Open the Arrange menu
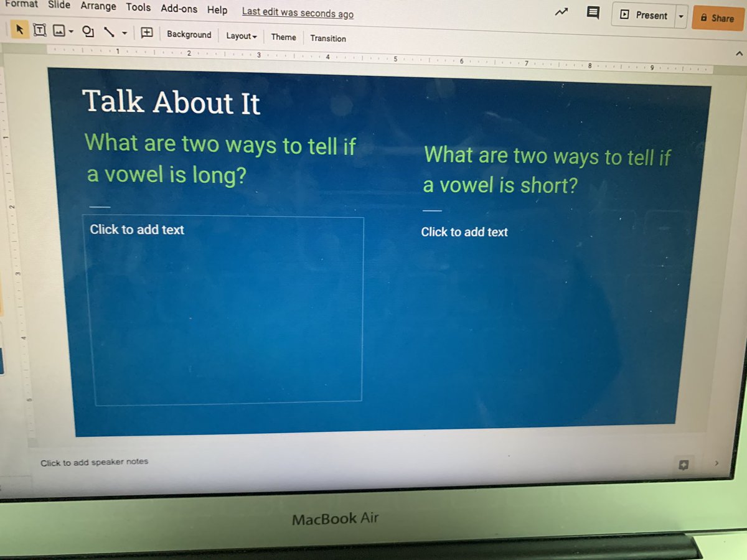The height and width of the screenshot is (560, 747). click(98, 6)
